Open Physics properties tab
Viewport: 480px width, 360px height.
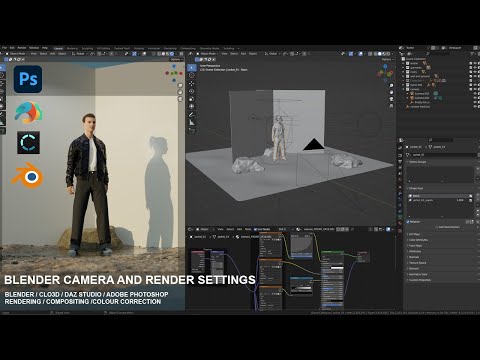[400, 205]
